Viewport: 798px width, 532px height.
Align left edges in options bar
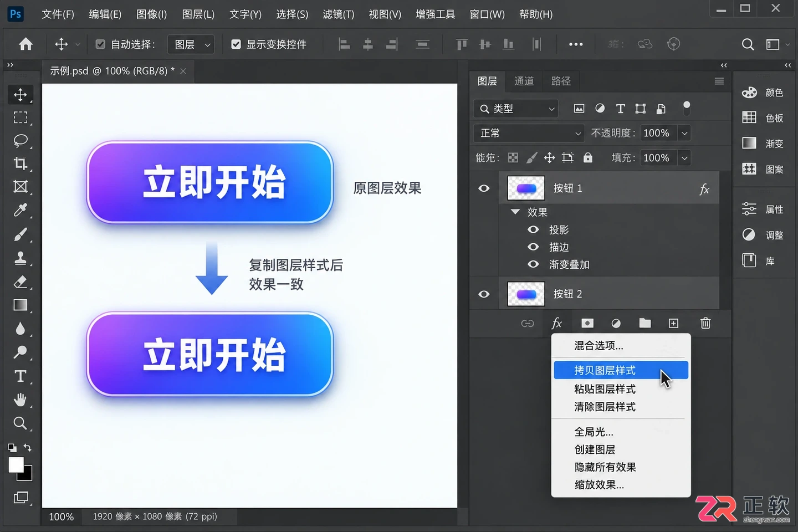click(x=344, y=44)
